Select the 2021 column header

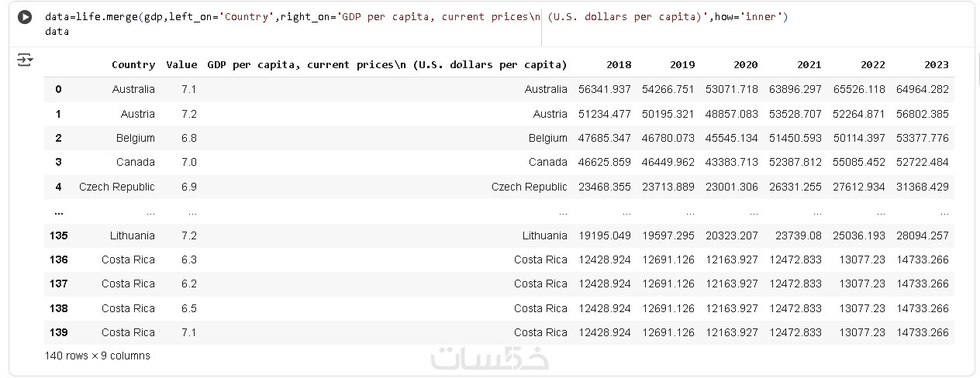(x=809, y=65)
